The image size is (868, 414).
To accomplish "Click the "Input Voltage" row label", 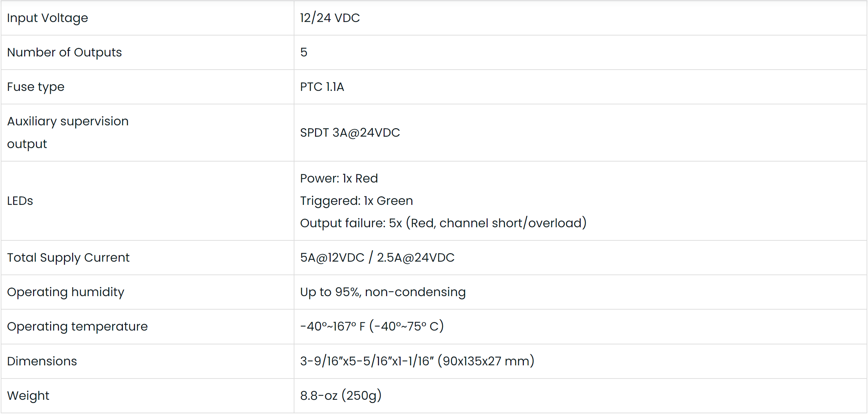I will [x=48, y=18].
